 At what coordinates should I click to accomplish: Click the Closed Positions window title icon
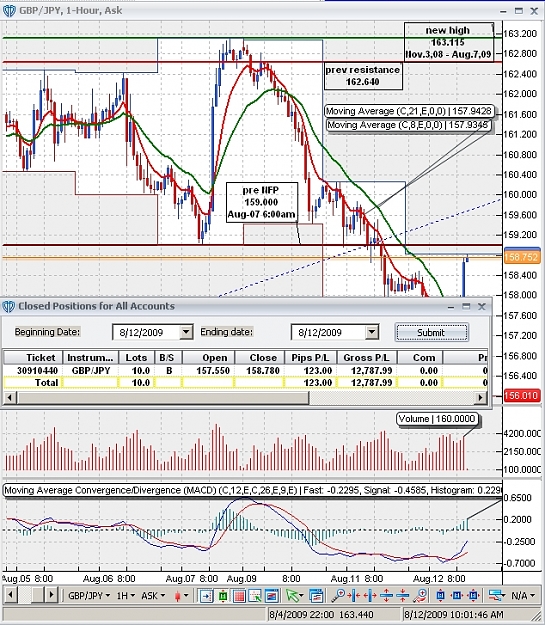tap(9, 307)
